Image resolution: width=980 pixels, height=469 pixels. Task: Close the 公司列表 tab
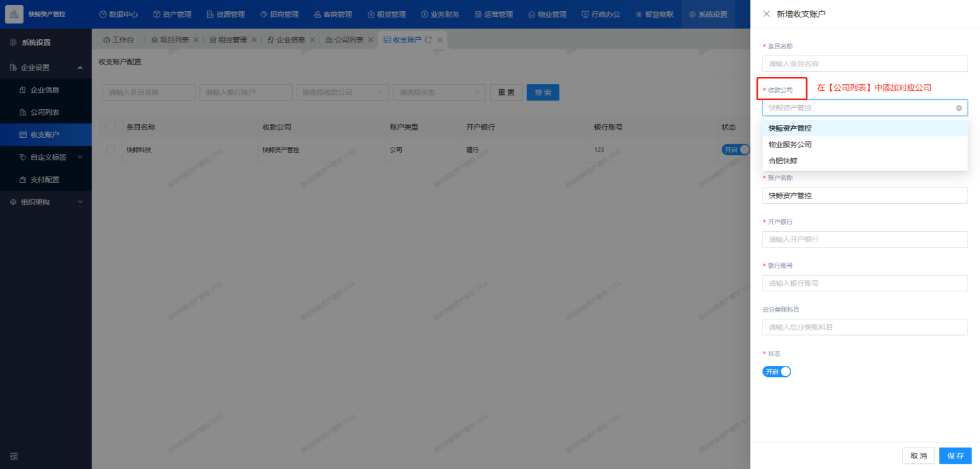[x=370, y=40]
